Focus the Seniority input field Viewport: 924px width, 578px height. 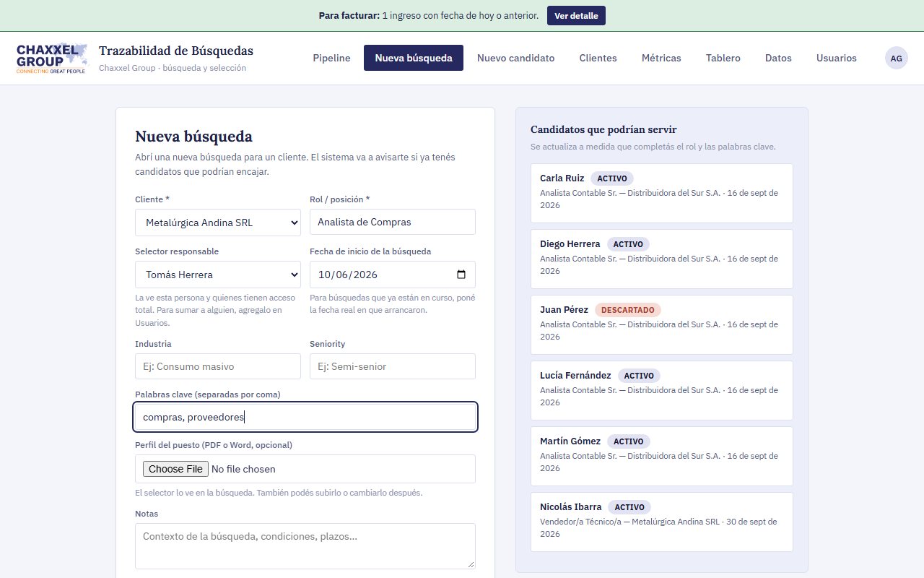coord(393,366)
